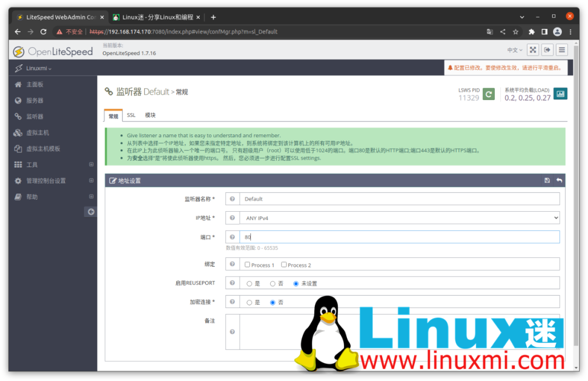
Task: Open a new browser tab
Action: (x=213, y=17)
